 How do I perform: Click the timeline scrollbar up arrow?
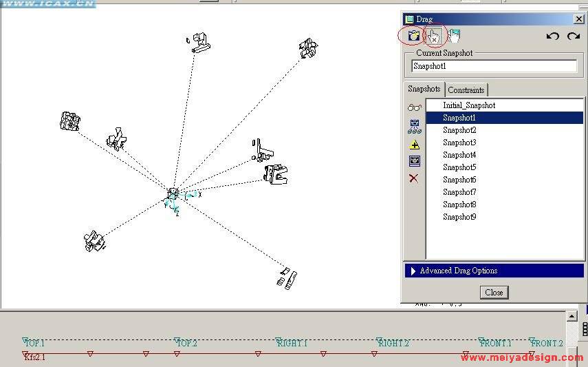(x=571, y=316)
